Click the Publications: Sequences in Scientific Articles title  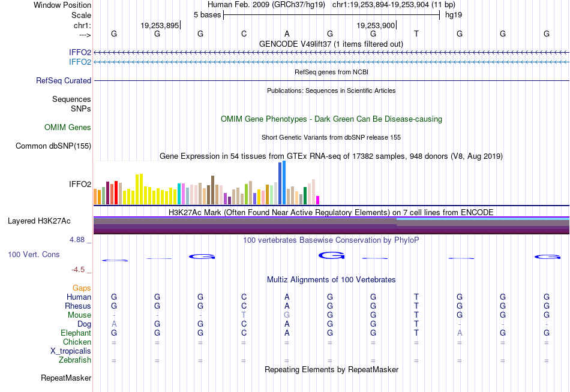[331, 91]
